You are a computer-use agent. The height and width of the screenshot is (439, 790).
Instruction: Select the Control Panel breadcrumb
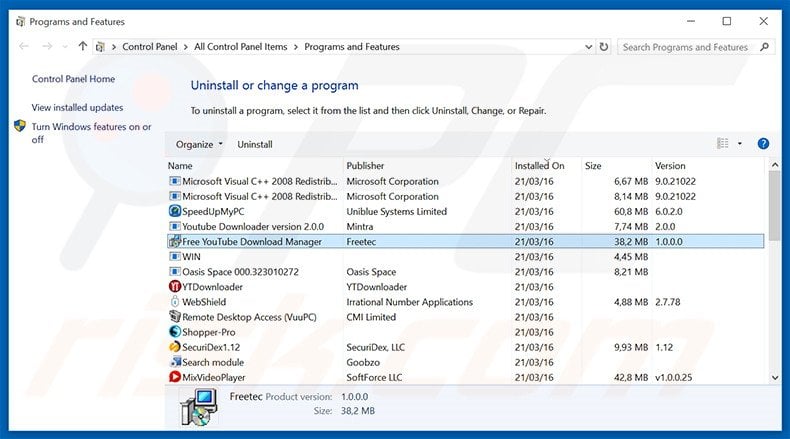tap(150, 47)
